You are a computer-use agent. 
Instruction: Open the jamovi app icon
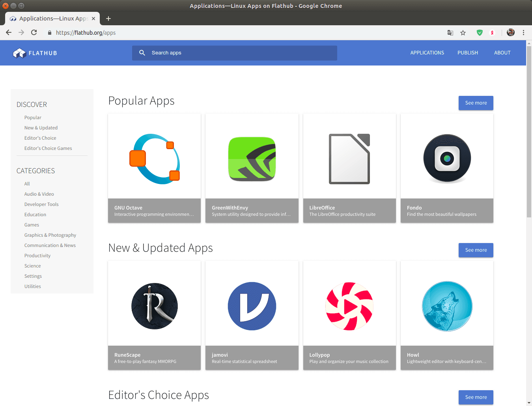pyautogui.click(x=252, y=306)
